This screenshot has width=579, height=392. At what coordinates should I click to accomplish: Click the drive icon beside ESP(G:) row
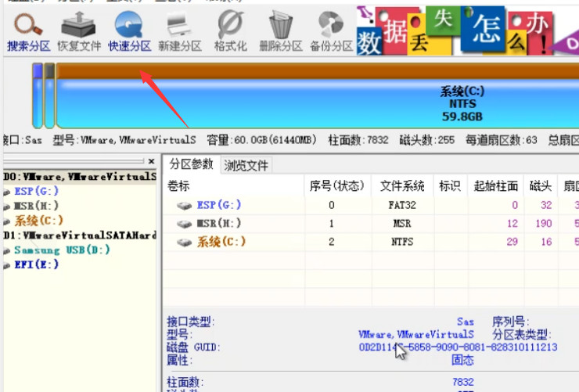coord(184,206)
